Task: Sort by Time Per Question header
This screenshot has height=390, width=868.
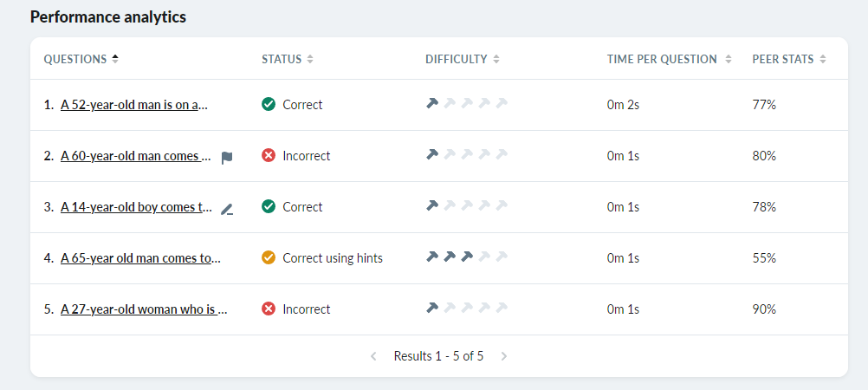Action: [669, 59]
